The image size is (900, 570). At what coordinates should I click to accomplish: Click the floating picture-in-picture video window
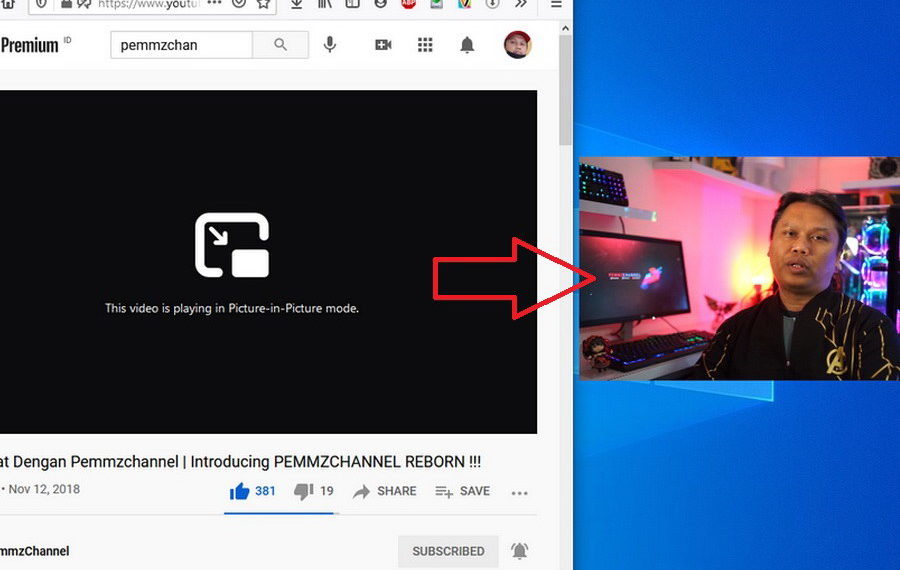[739, 268]
